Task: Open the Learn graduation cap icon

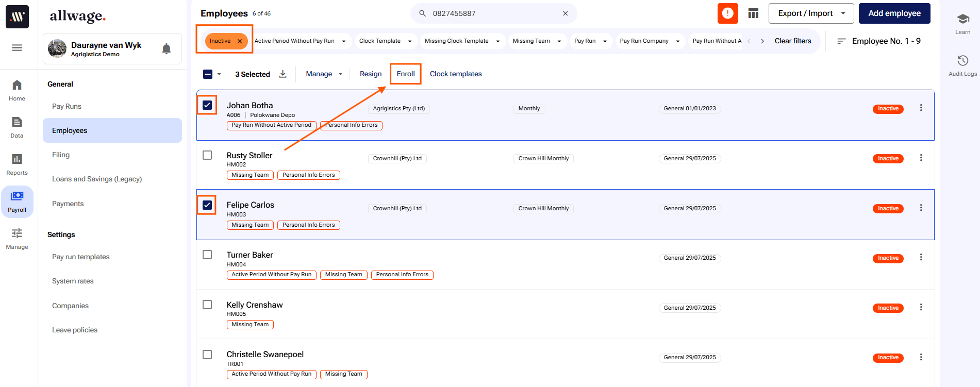Action: coord(962,19)
